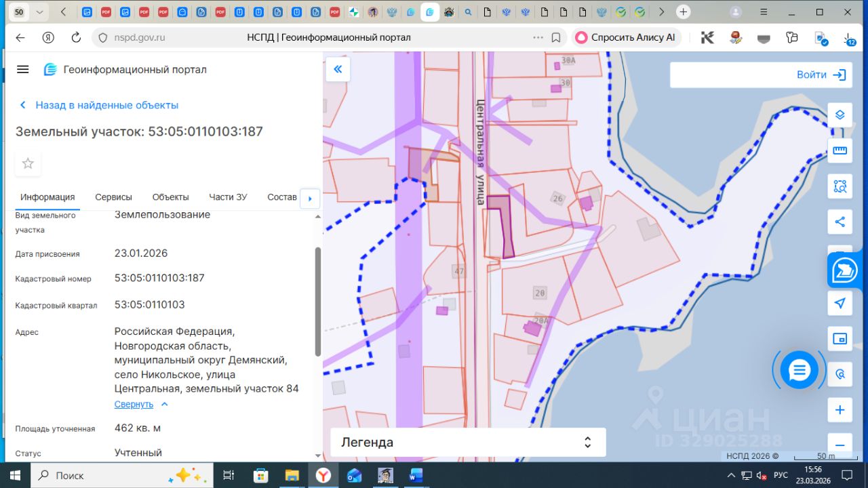868x488 pixels.
Task: Bookmark this page in address bar
Action: click(x=556, y=38)
